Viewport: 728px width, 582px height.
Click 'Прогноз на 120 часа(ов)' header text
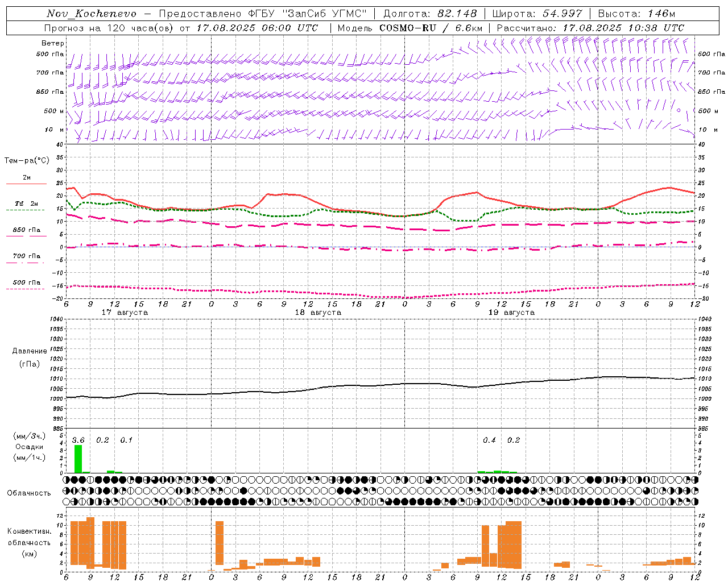pyautogui.click(x=109, y=28)
